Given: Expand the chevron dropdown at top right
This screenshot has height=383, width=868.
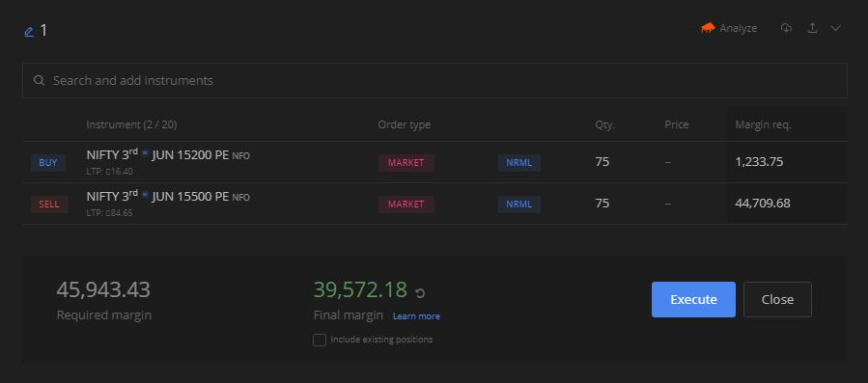Looking at the screenshot, I should point(835,28).
